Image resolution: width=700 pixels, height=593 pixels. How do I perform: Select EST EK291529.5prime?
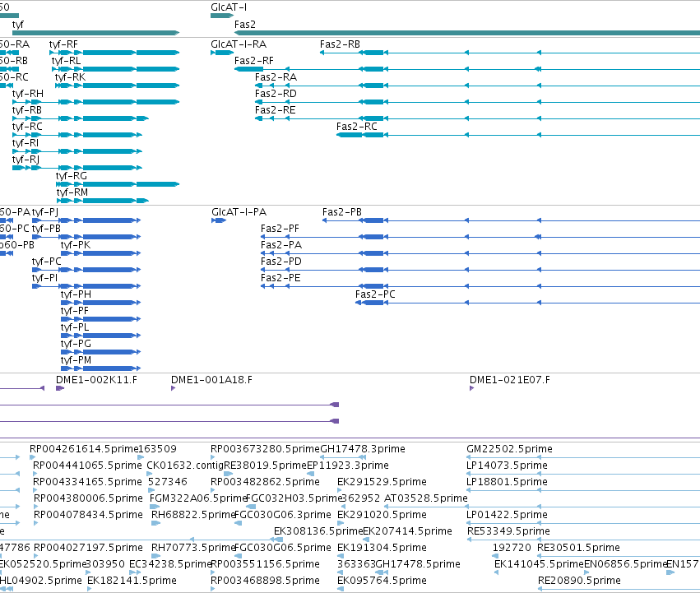pos(339,490)
